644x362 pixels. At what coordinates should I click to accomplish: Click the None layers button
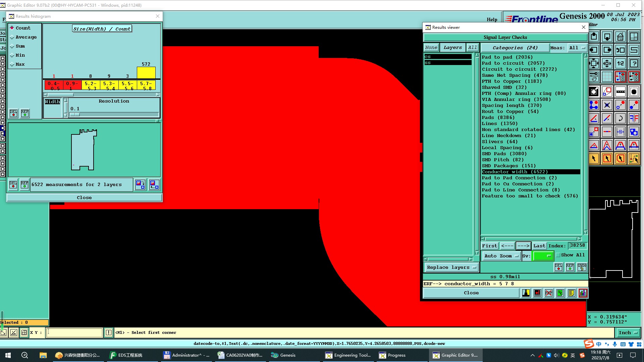(x=431, y=48)
